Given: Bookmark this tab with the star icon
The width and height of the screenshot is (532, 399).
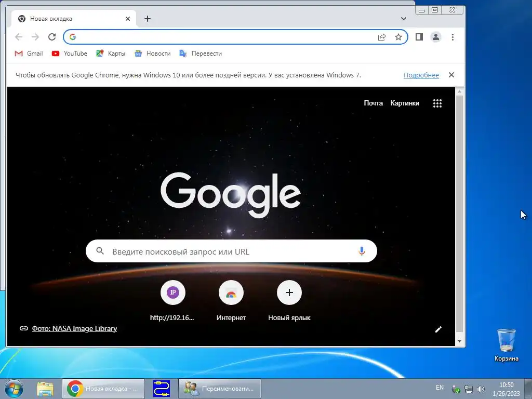Looking at the screenshot, I should tap(398, 37).
